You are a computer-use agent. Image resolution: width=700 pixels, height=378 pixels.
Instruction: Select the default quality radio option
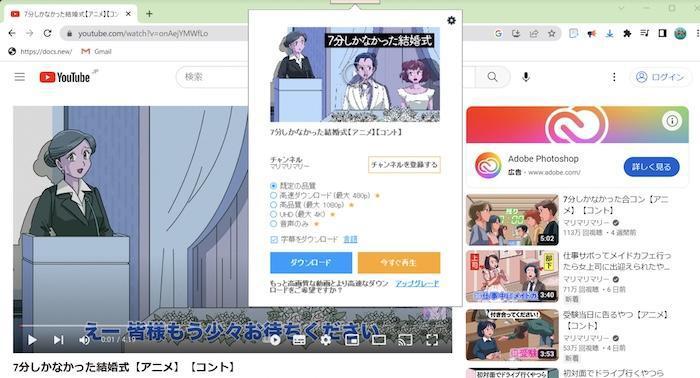pyautogui.click(x=274, y=186)
